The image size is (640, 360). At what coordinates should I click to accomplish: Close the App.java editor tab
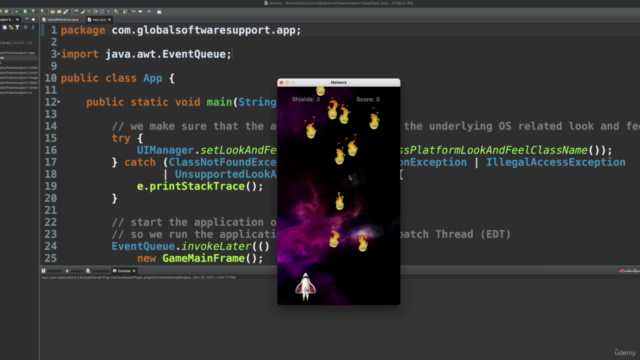[109, 20]
